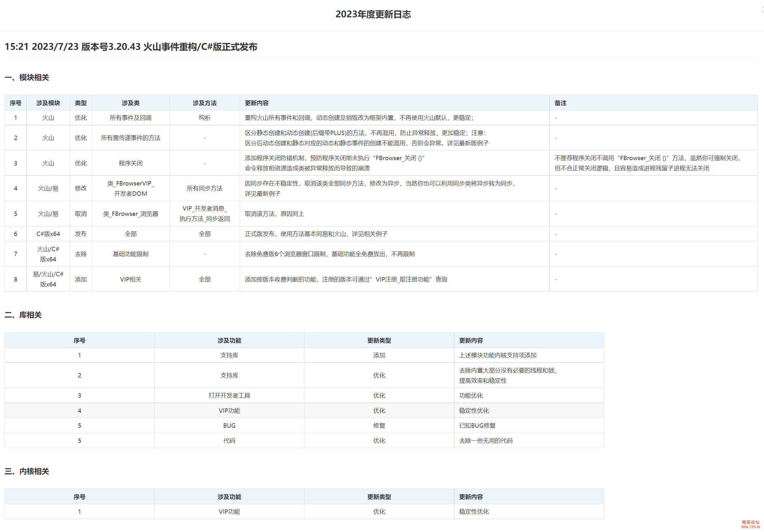Viewport: 764px width, 532px height.
Task: Click the "类型" column header
Action: 81,103
